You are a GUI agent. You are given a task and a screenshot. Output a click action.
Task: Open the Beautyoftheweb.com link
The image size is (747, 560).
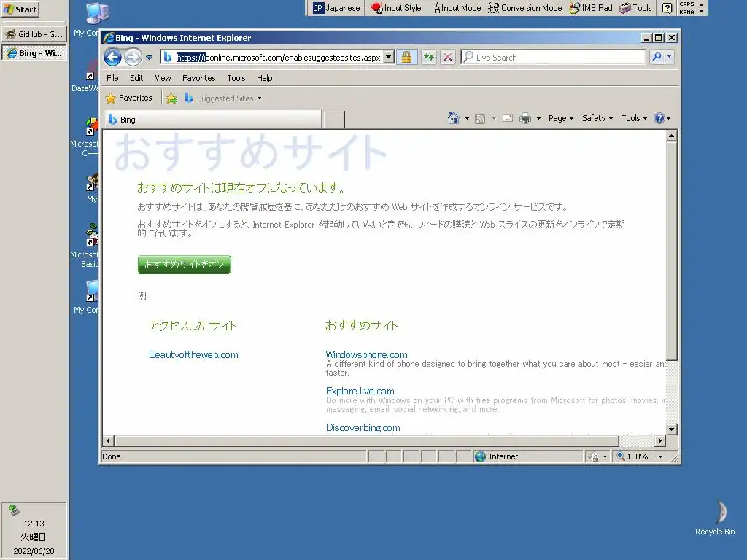point(193,355)
